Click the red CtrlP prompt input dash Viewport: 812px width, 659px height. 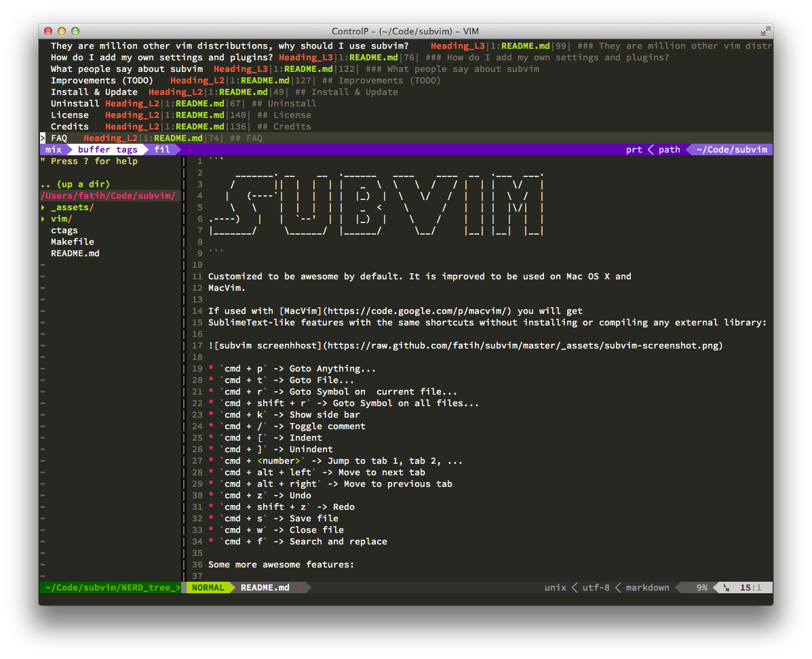coord(189,150)
